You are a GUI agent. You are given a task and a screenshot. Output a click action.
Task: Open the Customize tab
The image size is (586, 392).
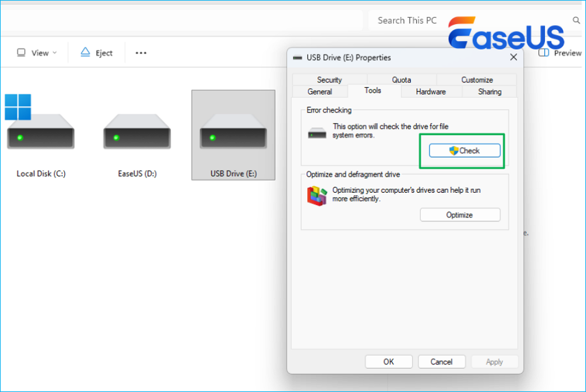click(x=477, y=80)
